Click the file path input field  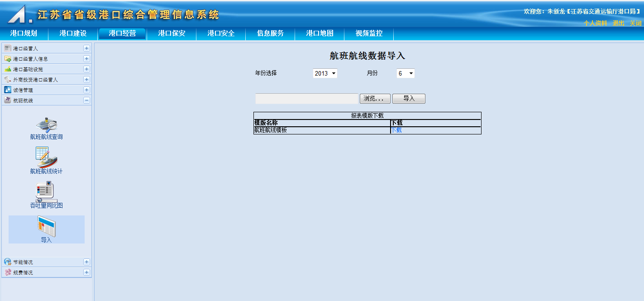point(306,99)
